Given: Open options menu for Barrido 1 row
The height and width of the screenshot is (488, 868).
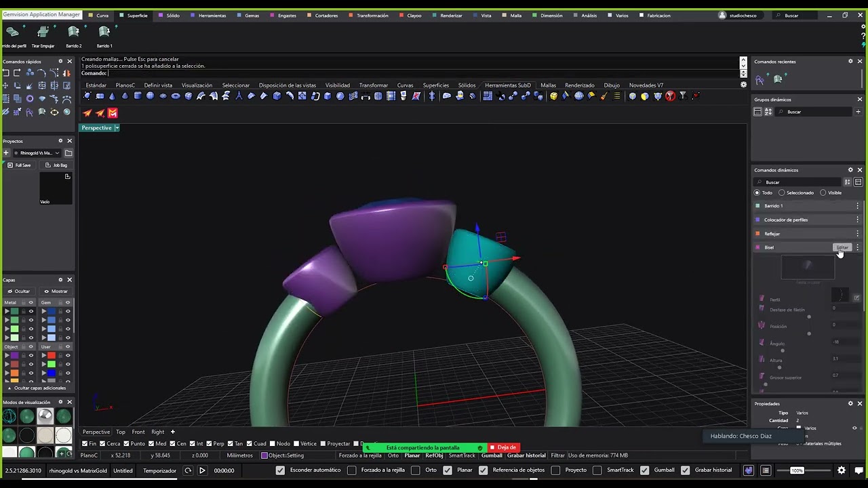Looking at the screenshot, I should point(857,206).
